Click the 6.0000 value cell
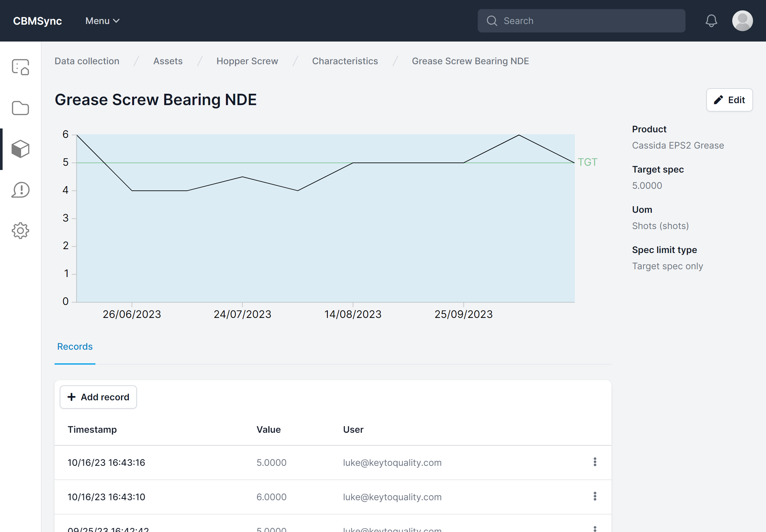Image resolution: width=766 pixels, height=532 pixels. (x=271, y=497)
